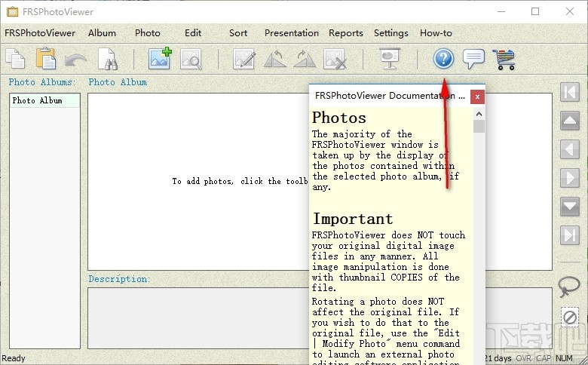
Task: Click 'Ready' status bar text
Action: click(14, 358)
